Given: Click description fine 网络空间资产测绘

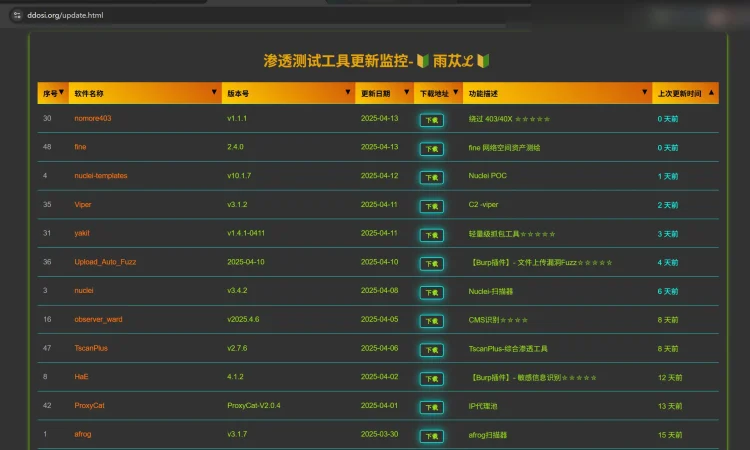Looking at the screenshot, I should click(504, 147).
